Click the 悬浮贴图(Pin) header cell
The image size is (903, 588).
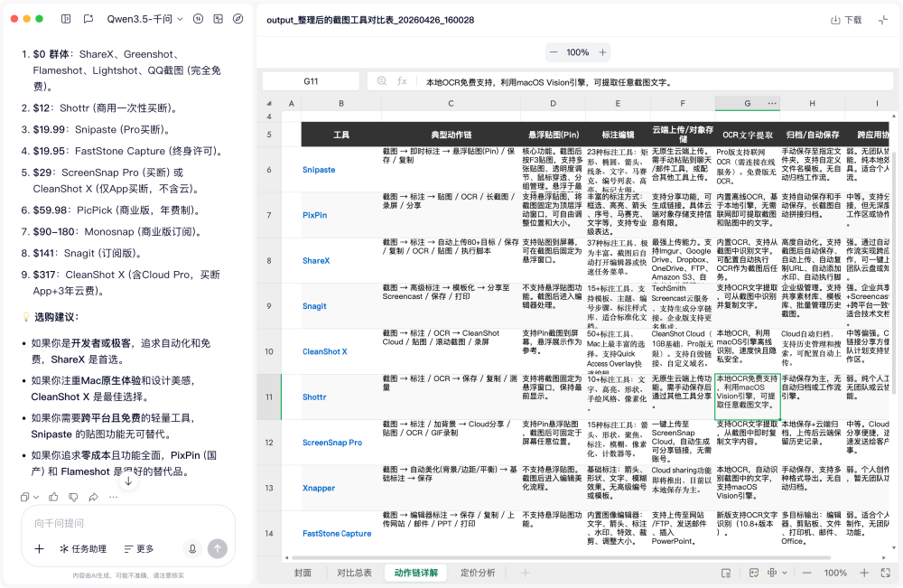tap(553, 135)
